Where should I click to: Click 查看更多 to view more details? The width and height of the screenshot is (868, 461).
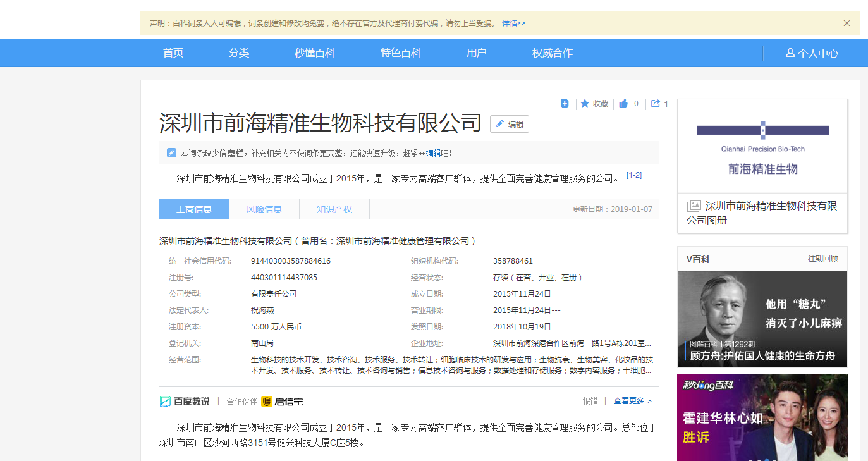632,401
